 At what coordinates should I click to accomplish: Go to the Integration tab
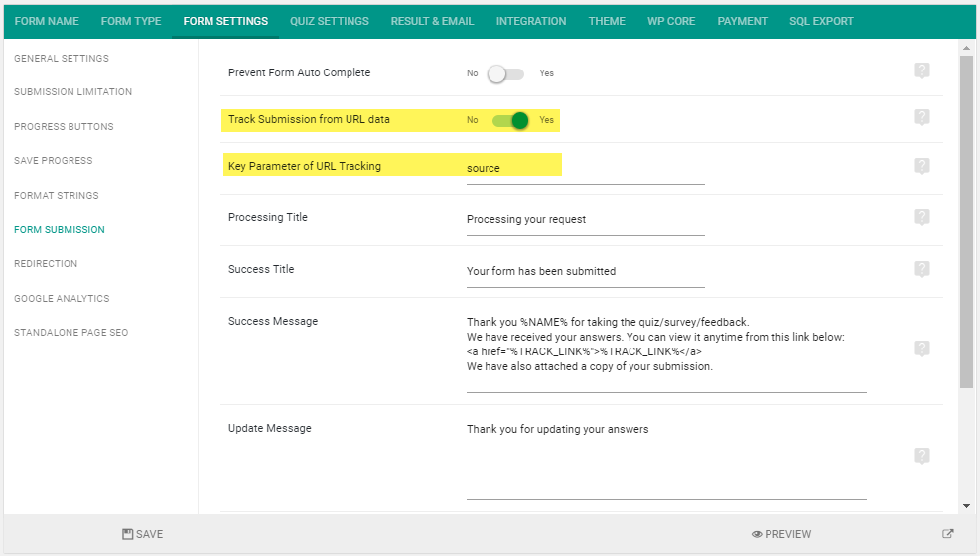tap(531, 21)
